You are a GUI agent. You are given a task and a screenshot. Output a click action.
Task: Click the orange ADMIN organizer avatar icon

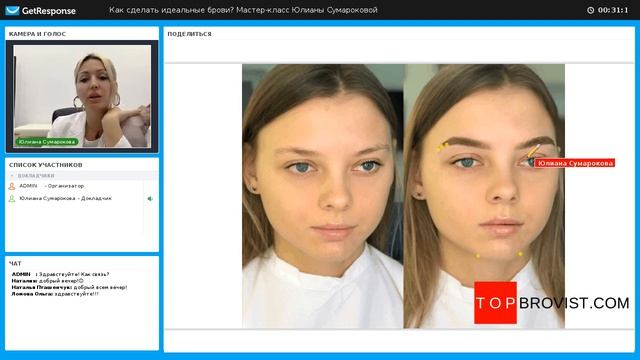12,186
